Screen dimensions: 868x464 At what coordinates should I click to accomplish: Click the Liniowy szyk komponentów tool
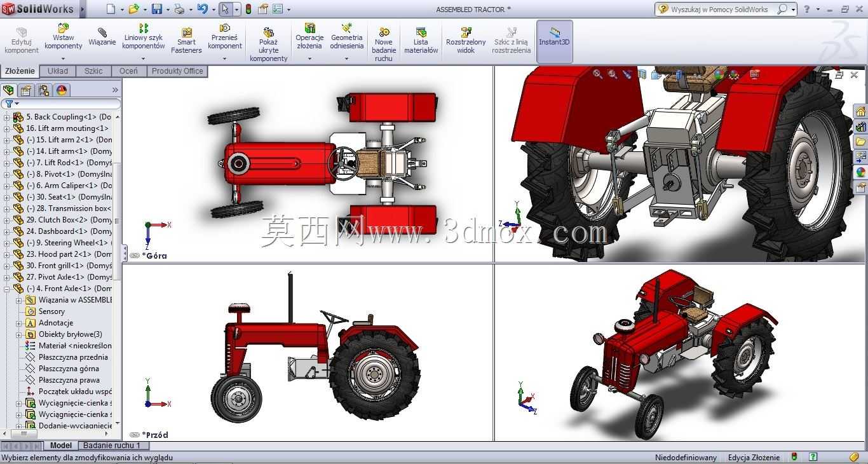tap(144, 37)
